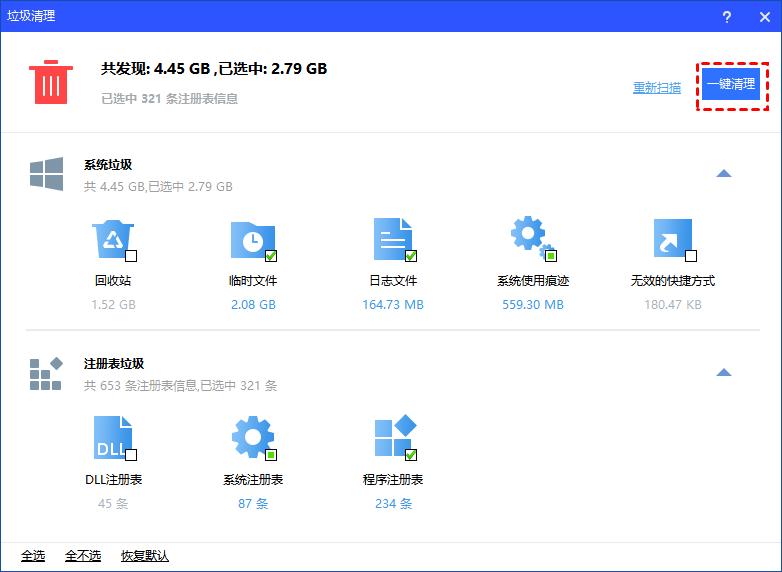Viewport: 782px width, 572px height.
Task: Click Select All (全选) link
Action: [x=33, y=556]
